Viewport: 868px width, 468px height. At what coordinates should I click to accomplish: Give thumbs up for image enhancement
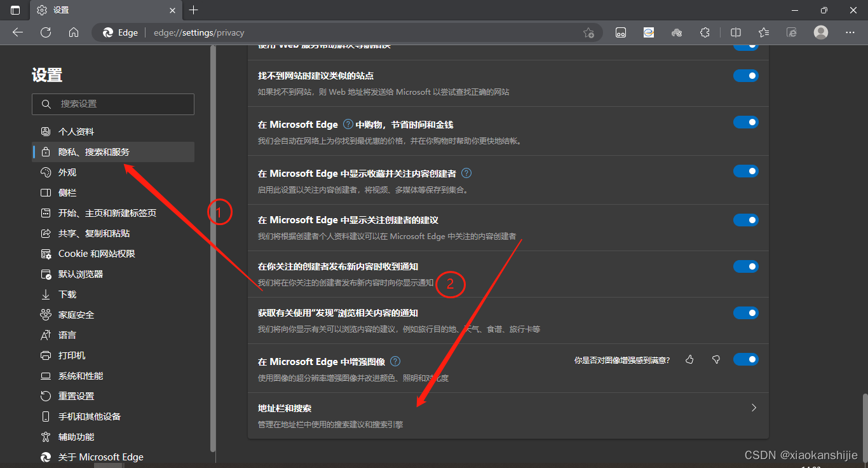(x=690, y=360)
